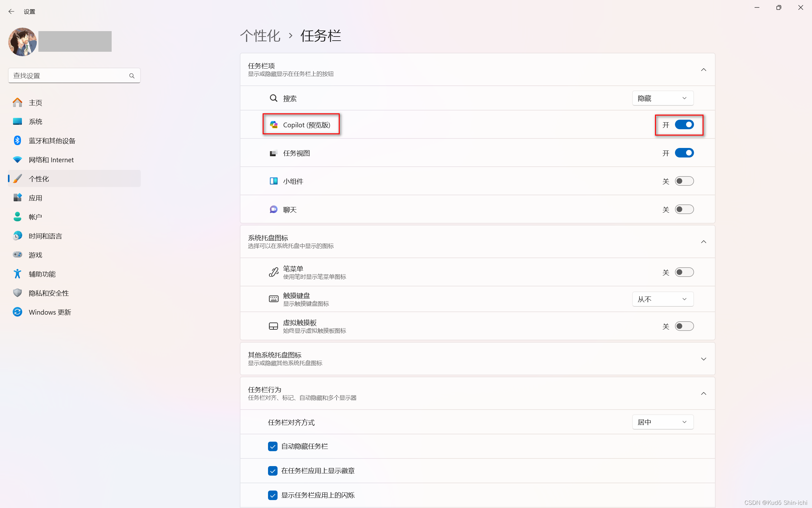812x508 pixels.
Task: Select 个性化 in the sidebar
Action: [x=74, y=179]
